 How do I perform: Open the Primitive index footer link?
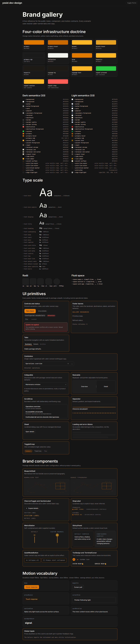click(78, 316)
